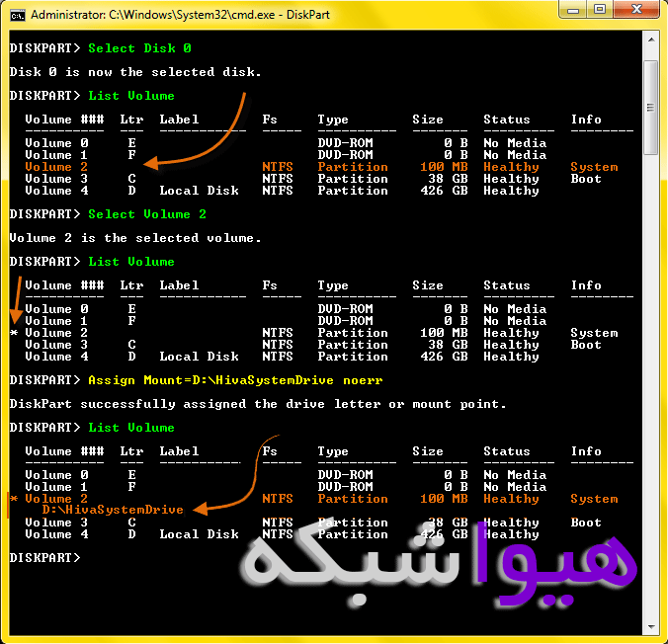The height and width of the screenshot is (644, 668).
Task: Click 'Volume 2 is the selected volume.' line
Action: (135, 238)
